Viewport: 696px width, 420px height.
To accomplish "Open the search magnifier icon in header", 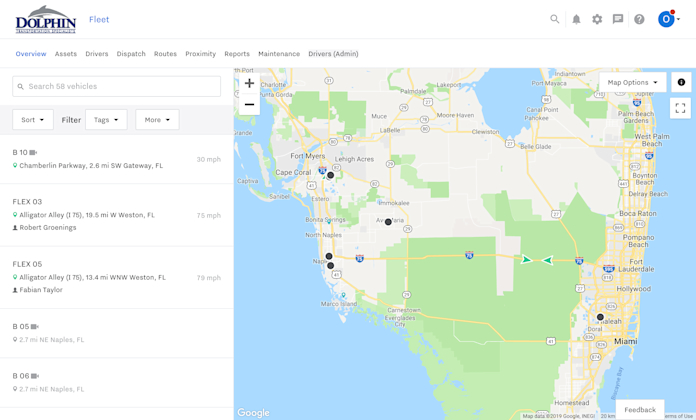I will click(554, 19).
